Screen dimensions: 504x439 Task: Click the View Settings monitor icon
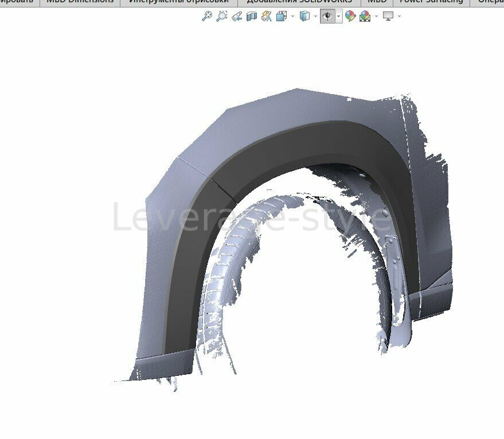coord(388,17)
